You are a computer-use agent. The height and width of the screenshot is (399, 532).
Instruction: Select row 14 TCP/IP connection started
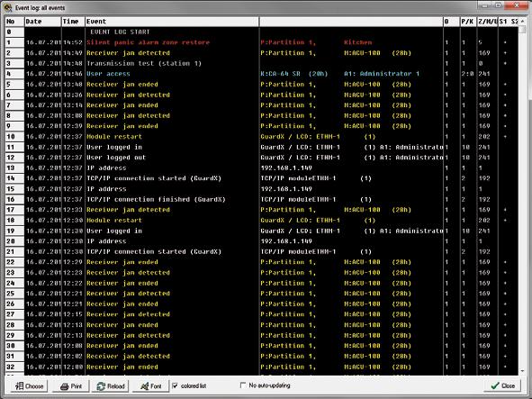pyautogui.click(x=262, y=178)
